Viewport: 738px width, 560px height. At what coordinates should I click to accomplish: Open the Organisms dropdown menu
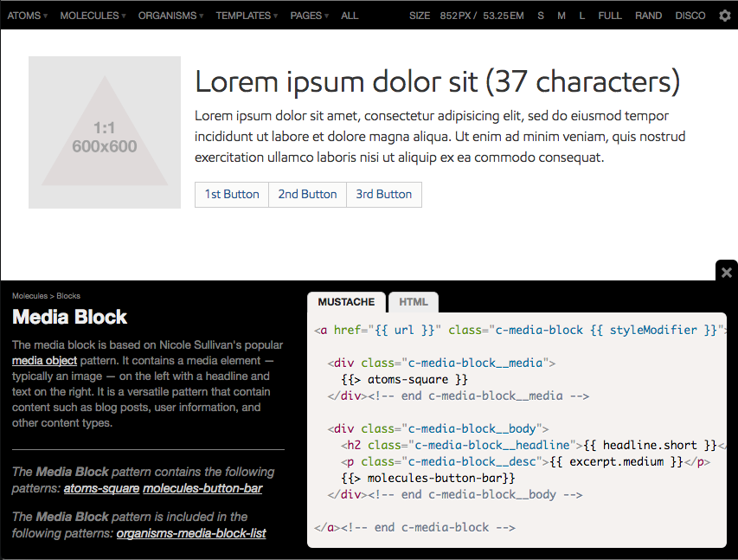[170, 16]
